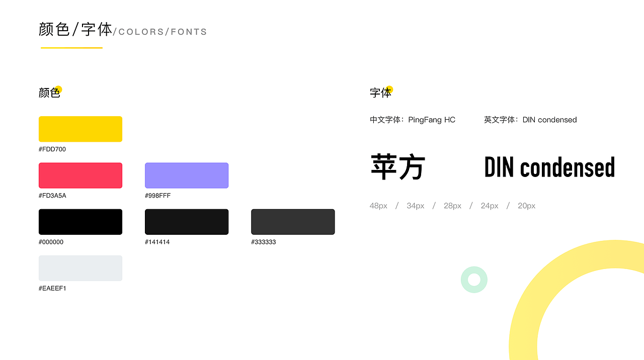This screenshot has width=644, height=360.
Task: Click the yellow underline beneath the title
Action: click(x=71, y=48)
